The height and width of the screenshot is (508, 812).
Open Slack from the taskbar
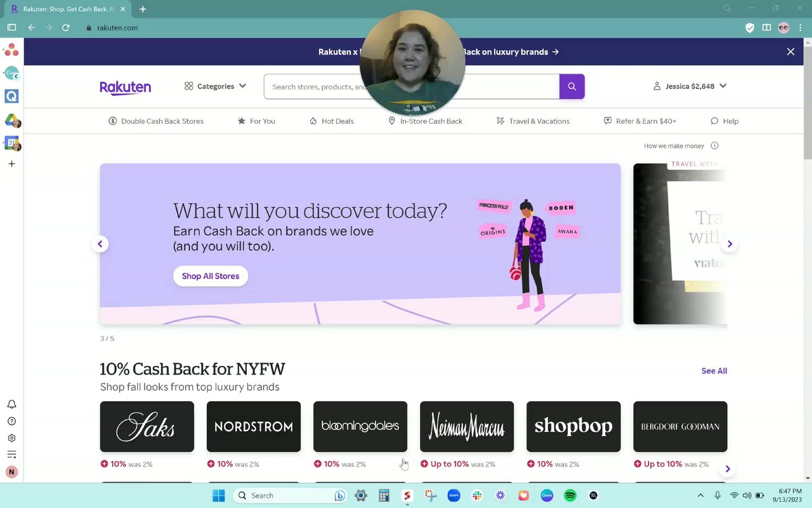coord(477,495)
